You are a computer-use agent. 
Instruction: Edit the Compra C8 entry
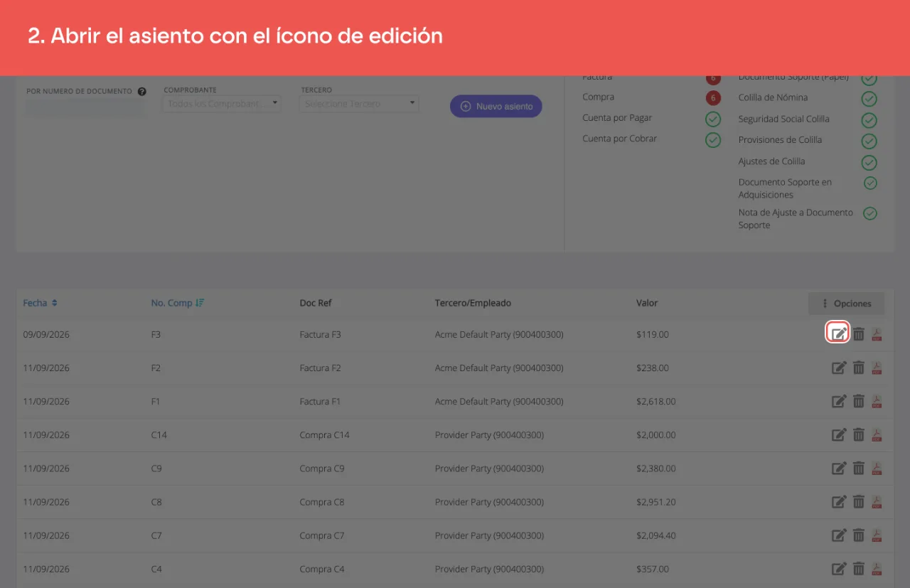pyautogui.click(x=839, y=501)
